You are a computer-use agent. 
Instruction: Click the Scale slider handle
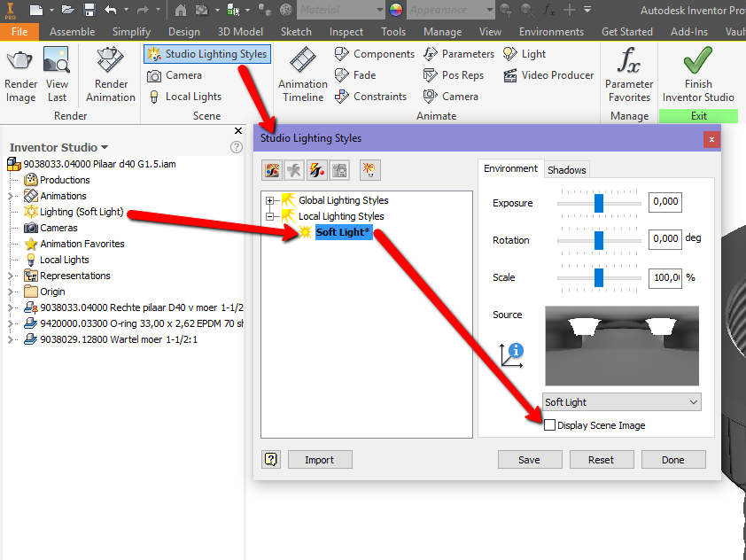pos(599,277)
